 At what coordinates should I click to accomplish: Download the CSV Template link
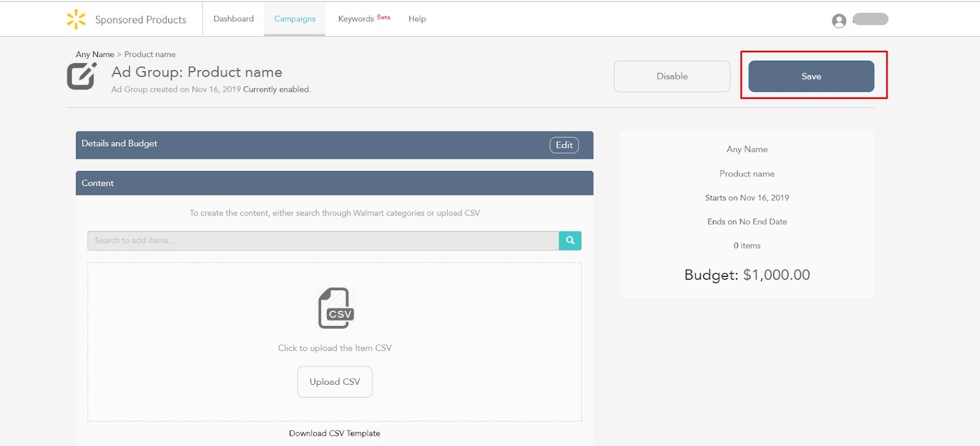[334, 433]
